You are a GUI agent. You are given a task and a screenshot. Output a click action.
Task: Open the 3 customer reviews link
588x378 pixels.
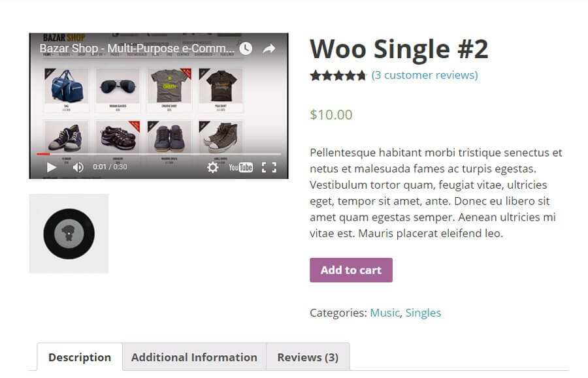425,75
